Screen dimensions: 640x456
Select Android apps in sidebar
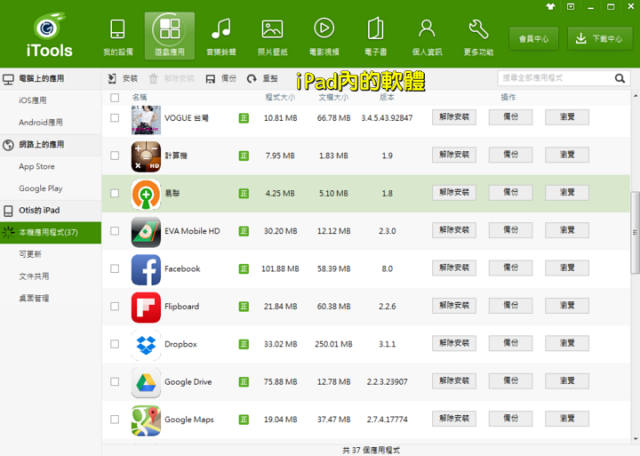[51, 122]
